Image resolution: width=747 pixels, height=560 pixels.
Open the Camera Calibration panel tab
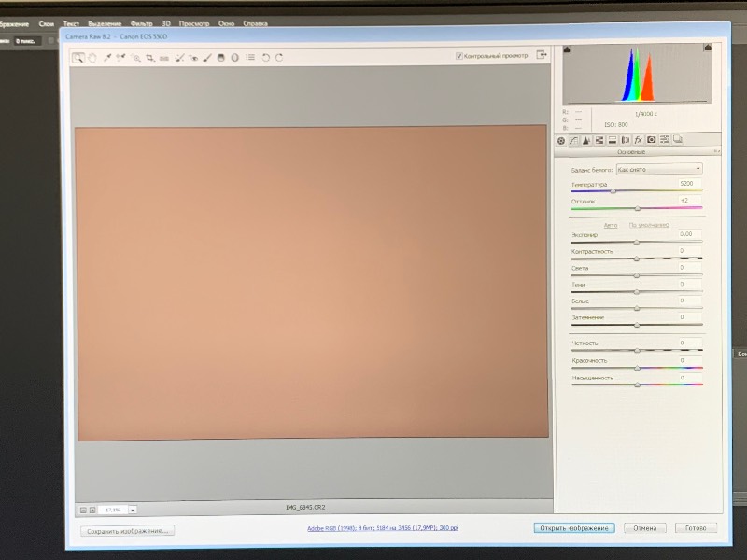(651, 139)
